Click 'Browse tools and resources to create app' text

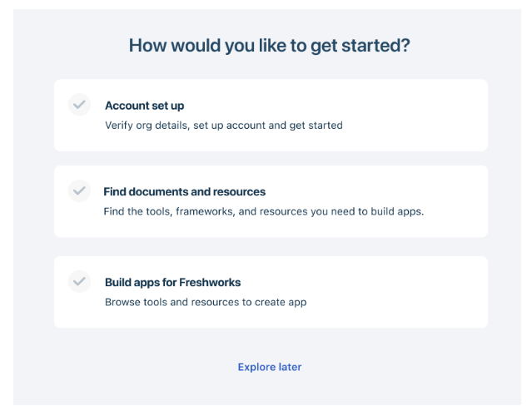(206, 302)
